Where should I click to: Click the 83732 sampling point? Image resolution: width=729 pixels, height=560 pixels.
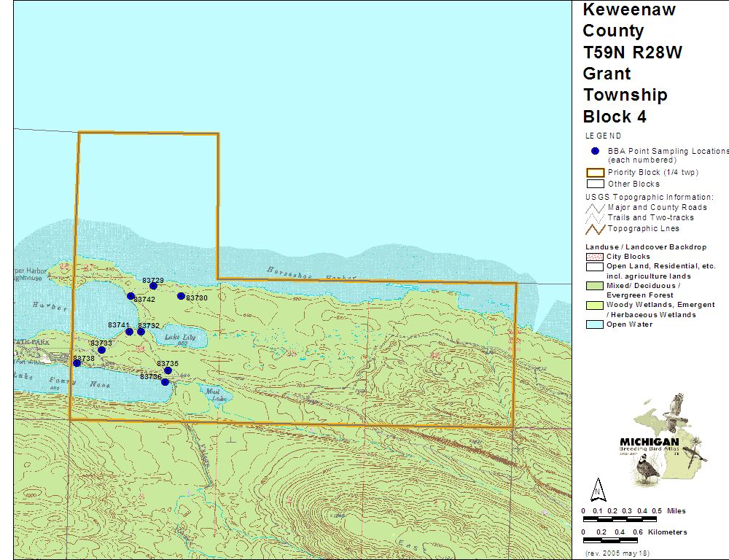click(141, 332)
